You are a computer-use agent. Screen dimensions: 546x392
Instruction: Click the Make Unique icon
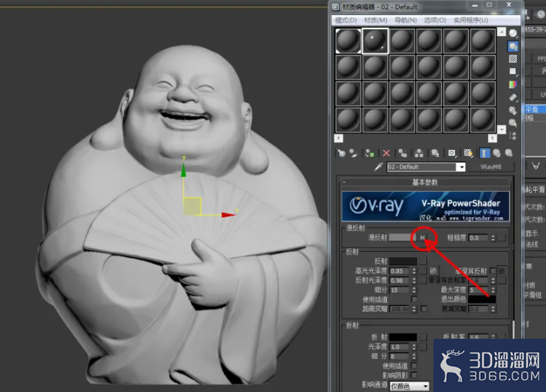pyautogui.click(x=419, y=153)
